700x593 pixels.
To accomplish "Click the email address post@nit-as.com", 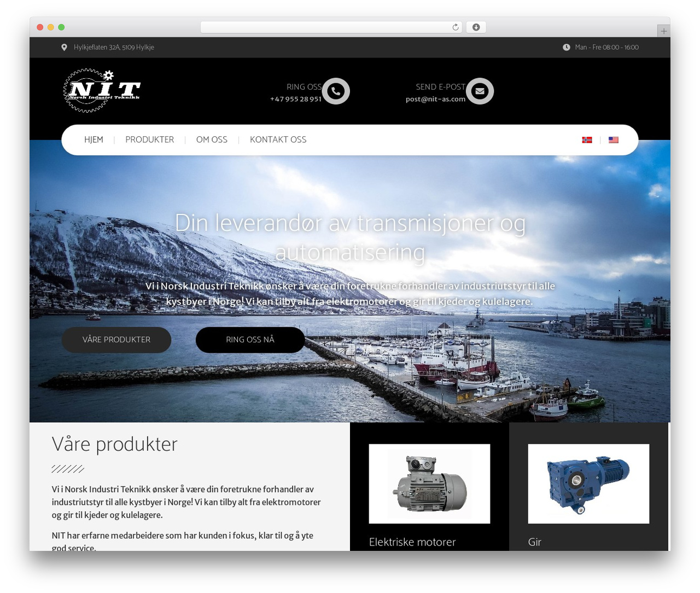I will (435, 99).
